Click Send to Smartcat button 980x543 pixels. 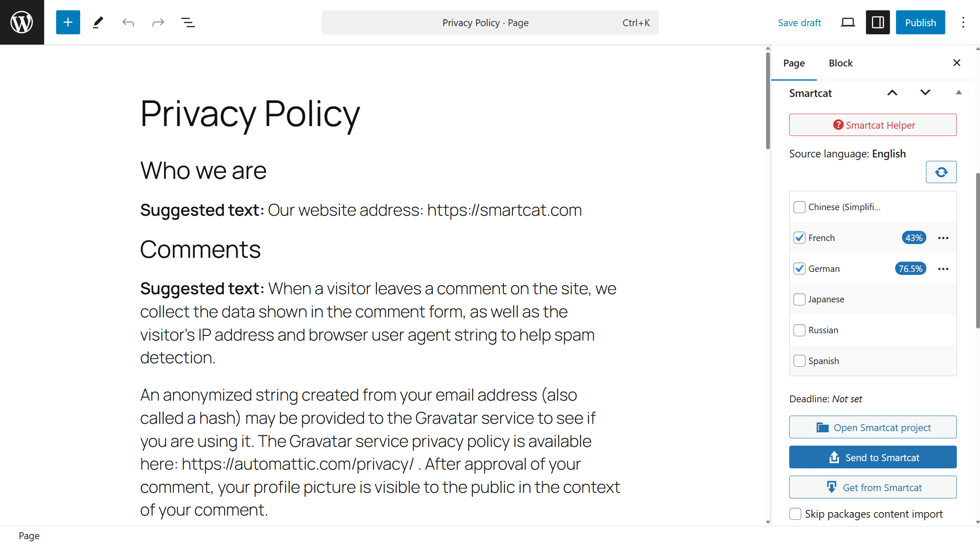[x=872, y=457]
